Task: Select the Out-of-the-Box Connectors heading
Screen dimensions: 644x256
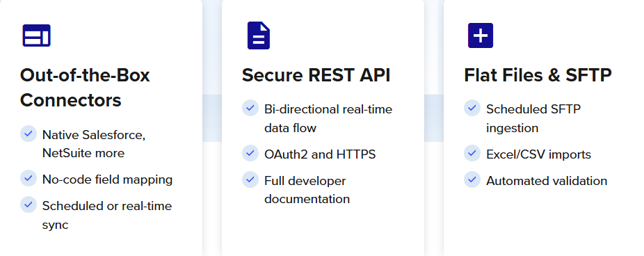Action: pyautogui.click(x=85, y=88)
